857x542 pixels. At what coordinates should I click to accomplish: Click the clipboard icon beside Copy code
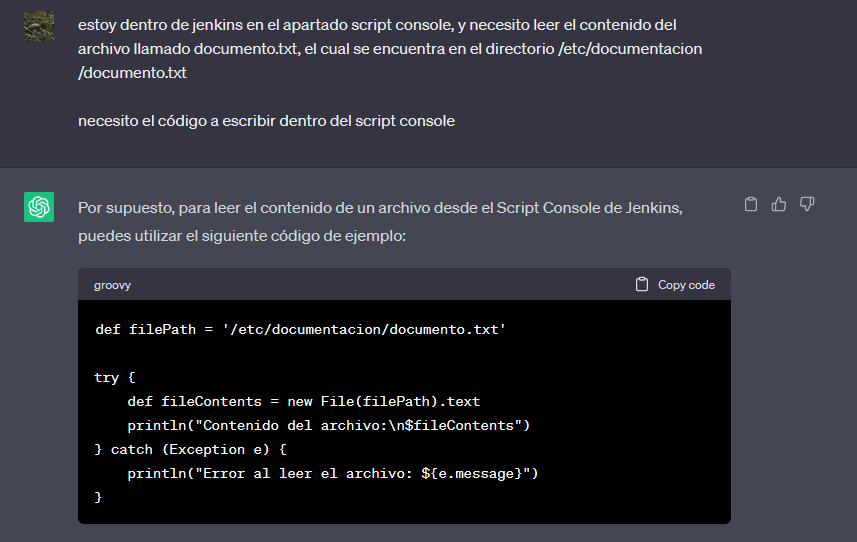pyautogui.click(x=642, y=285)
